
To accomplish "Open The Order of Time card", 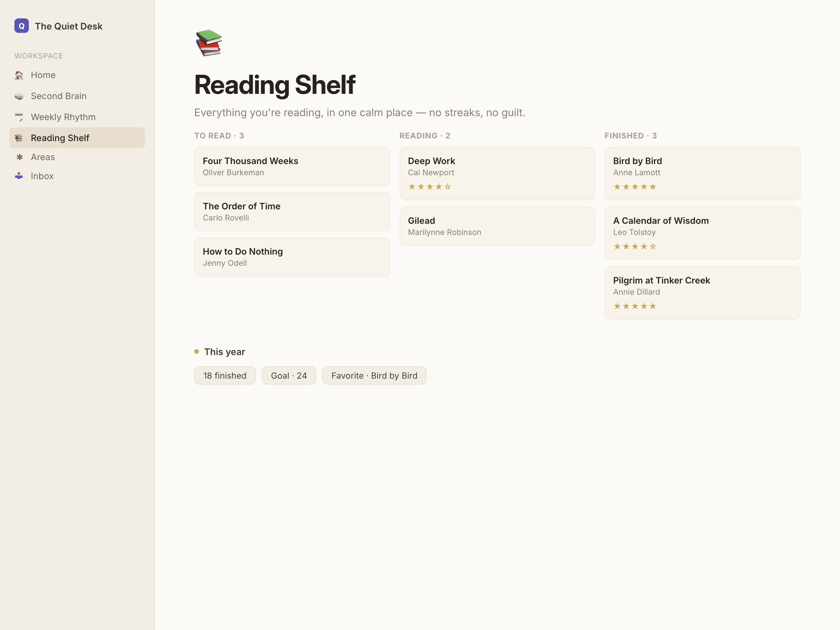I will point(292,212).
